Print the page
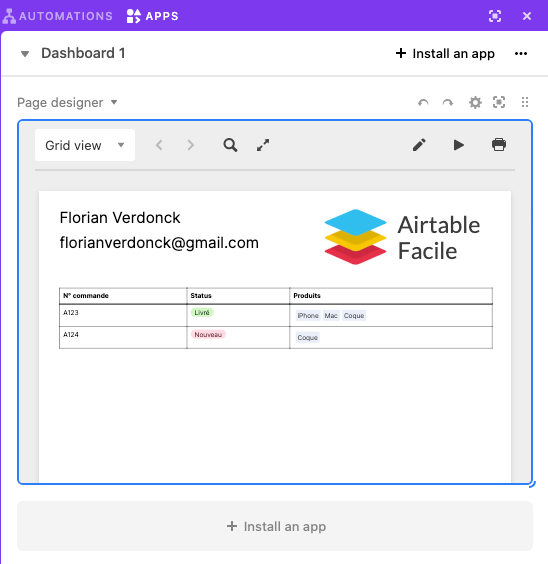Image resolution: width=548 pixels, height=564 pixels. (499, 145)
